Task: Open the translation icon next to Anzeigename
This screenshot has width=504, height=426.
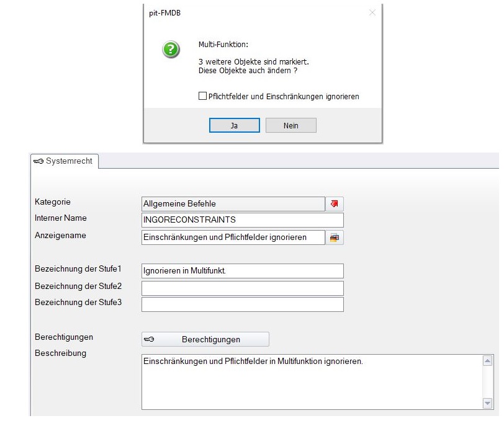Action: pyautogui.click(x=335, y=238)
